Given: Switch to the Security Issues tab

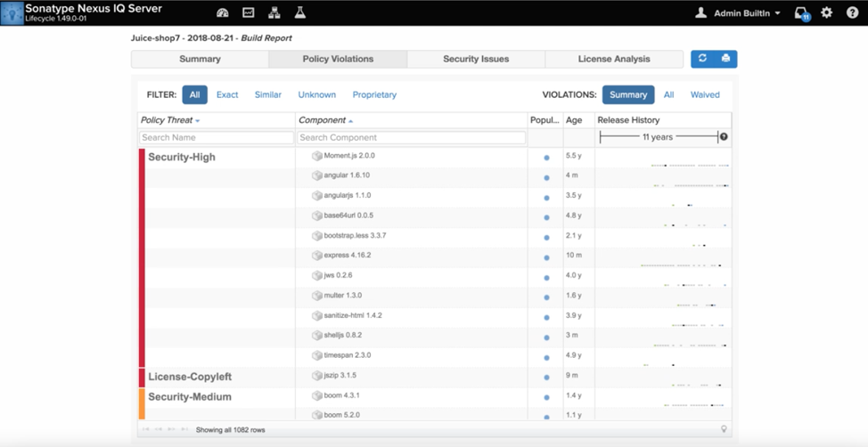Looking at the screenshot, I should tap(476, 59).
